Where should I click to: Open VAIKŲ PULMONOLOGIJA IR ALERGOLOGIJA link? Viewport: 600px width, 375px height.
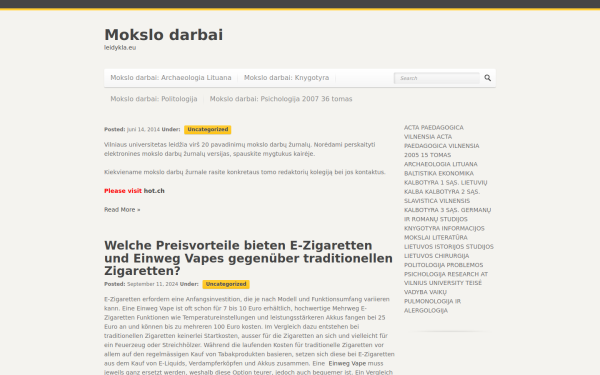tap(432, 302)
